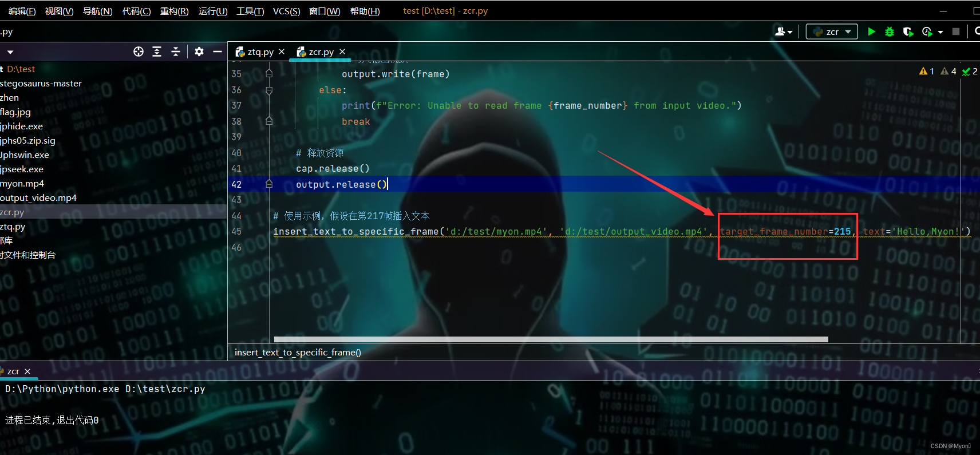Click the break statement on line 38
Viewport: 980px width, 455px height.
[356, 121]
